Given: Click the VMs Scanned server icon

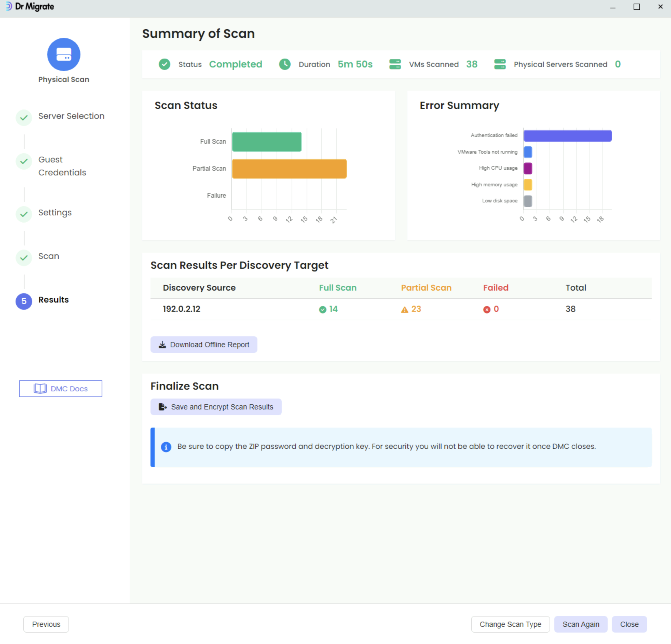Looking at the screenshot, I should 395,64.
